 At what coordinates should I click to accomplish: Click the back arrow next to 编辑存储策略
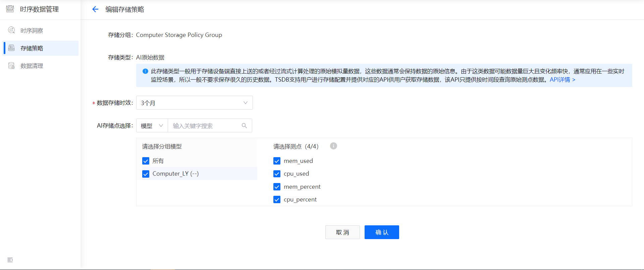coord(95,9)
